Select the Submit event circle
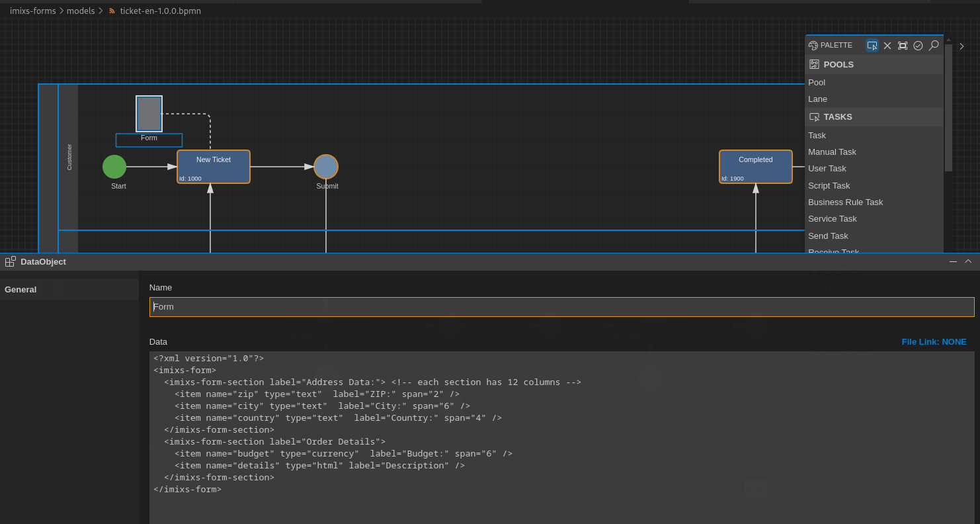The image size is (980, 524). (x=326, y=167)
